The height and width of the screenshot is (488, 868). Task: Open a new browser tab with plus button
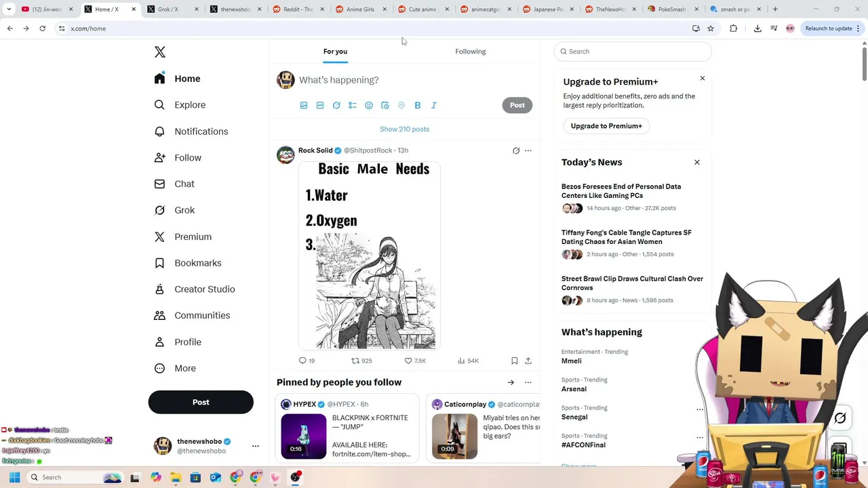775,9
